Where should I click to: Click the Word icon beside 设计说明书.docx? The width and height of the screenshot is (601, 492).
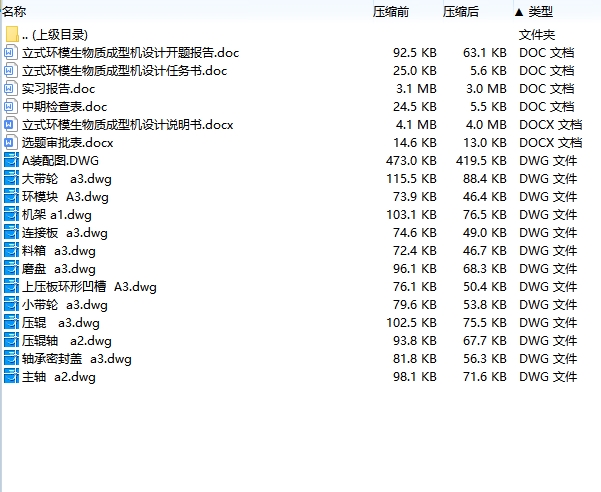coord(10,125)
